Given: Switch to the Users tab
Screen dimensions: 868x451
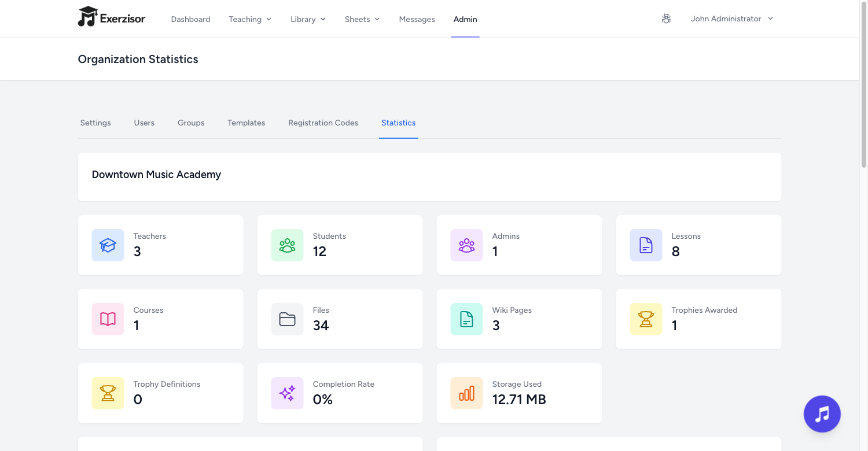Looking at the screenshot, I should click(144, 123).
